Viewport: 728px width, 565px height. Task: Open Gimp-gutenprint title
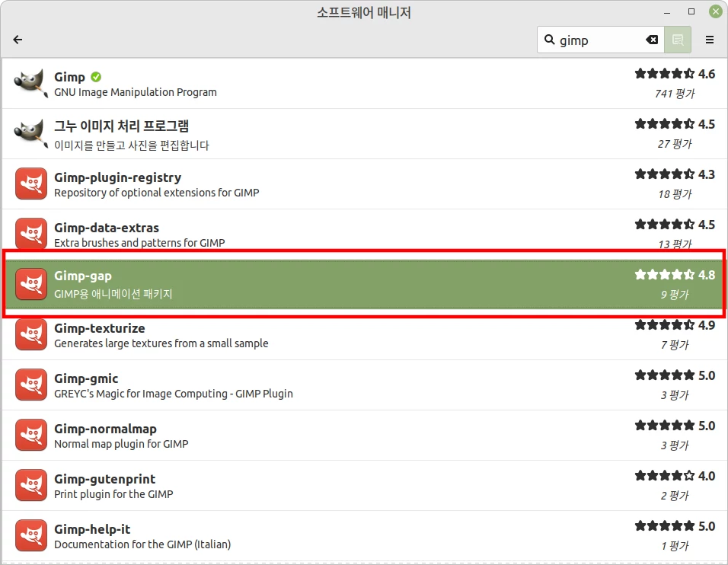click(x=104, y=479)
